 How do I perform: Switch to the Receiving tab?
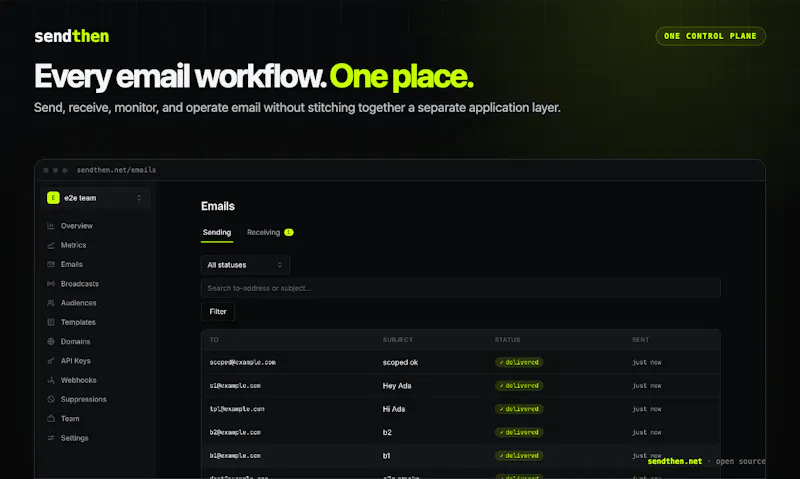[263, 232]
